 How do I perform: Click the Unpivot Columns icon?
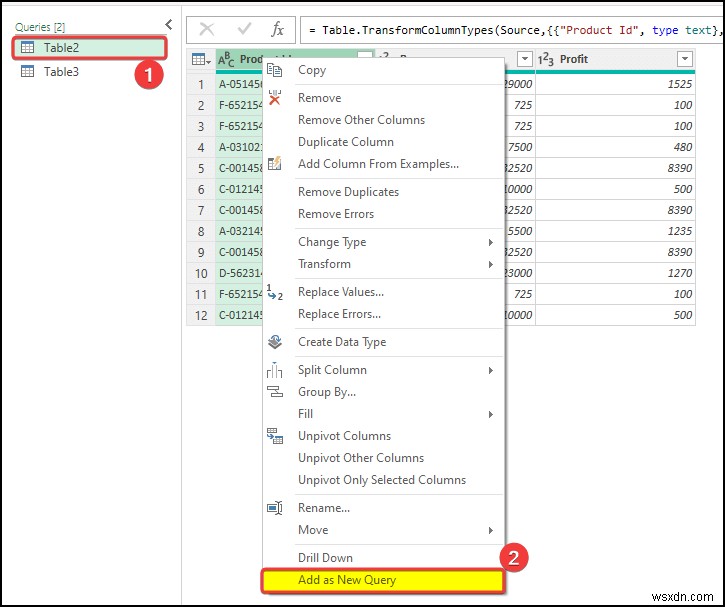[x=275, y=435]
